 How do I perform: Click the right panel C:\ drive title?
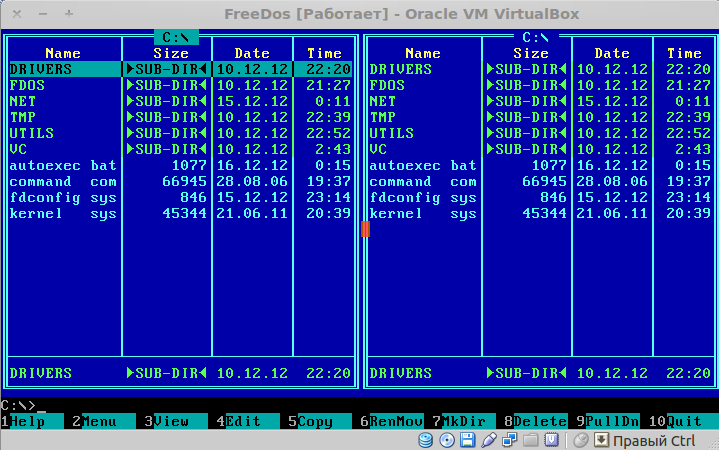[x=536, y=37]
